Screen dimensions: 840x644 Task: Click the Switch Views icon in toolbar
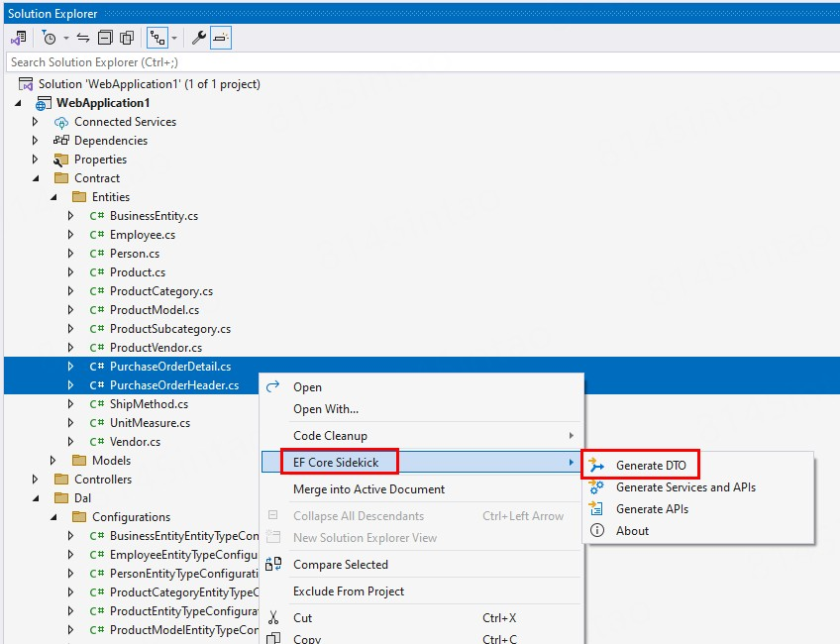(x=18, y=38)
